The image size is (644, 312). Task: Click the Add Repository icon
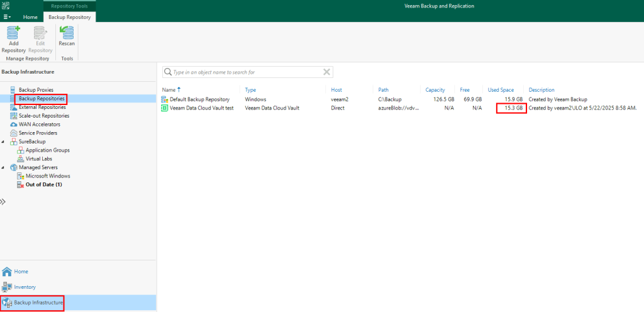tap(14, 33)
